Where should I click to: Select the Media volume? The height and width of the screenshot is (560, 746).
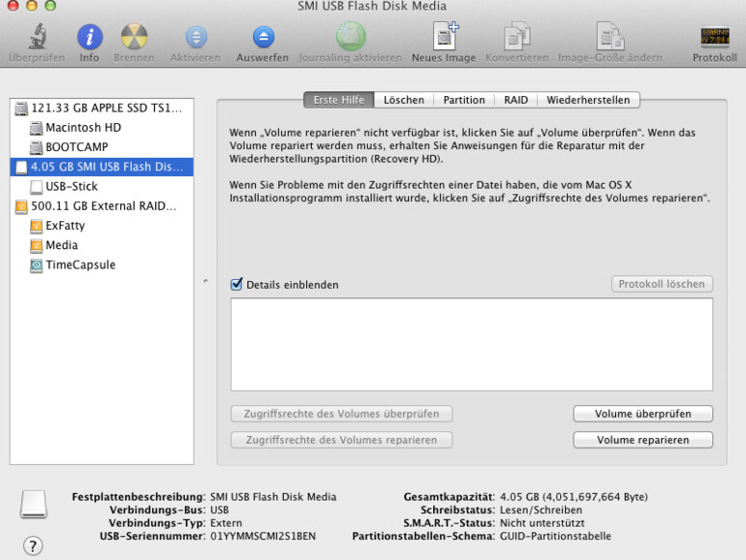[102, 244]
